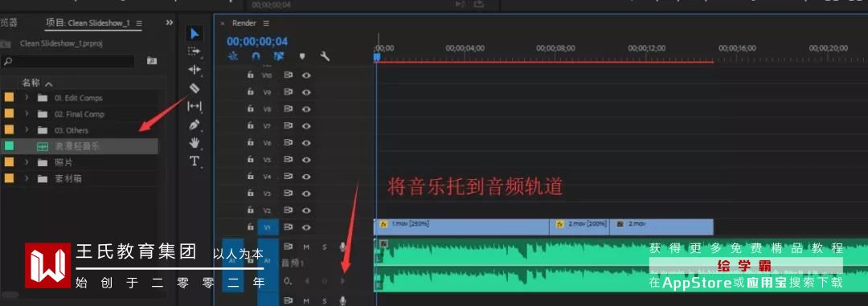Click the find bin icon beside search
This screenshot has width=868, height=306.
152,61
